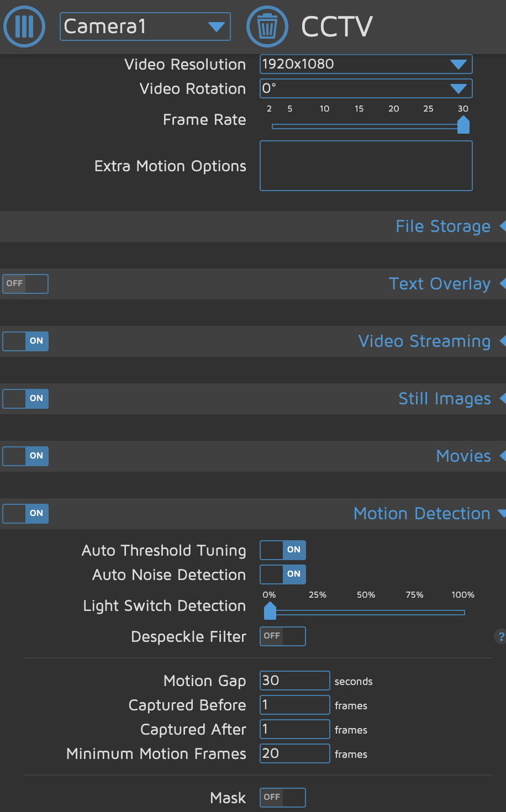Turn off the Video Streaming switch

[25, 341]
